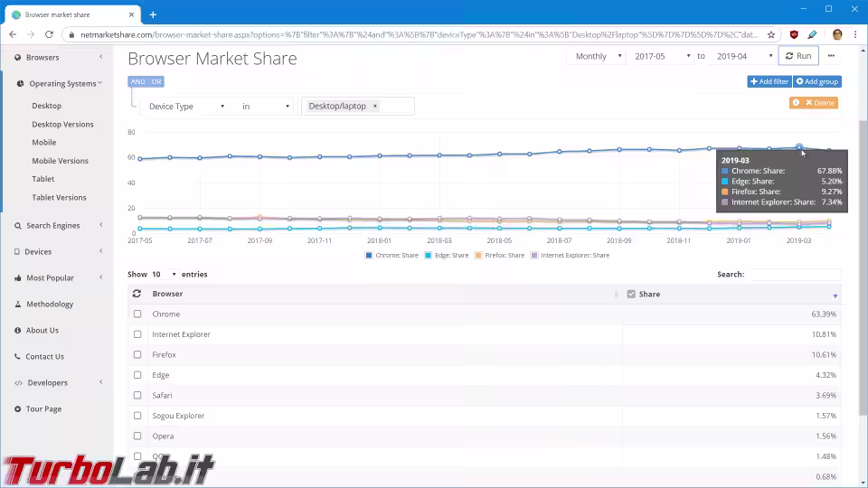
Task: Click the lock icon in address bar
Action: (x=71, y=35)
